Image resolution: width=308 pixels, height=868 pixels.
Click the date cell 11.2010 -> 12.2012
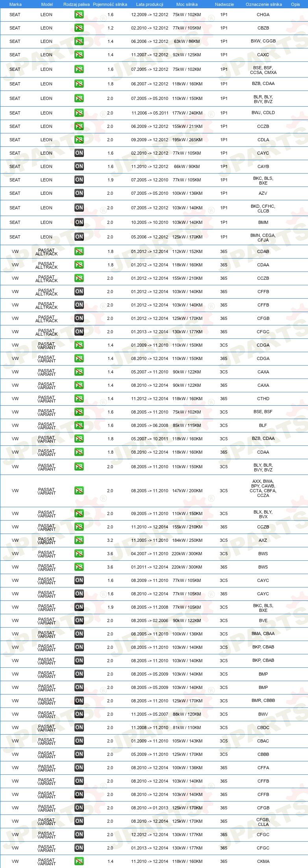click(x=150, y=166)
